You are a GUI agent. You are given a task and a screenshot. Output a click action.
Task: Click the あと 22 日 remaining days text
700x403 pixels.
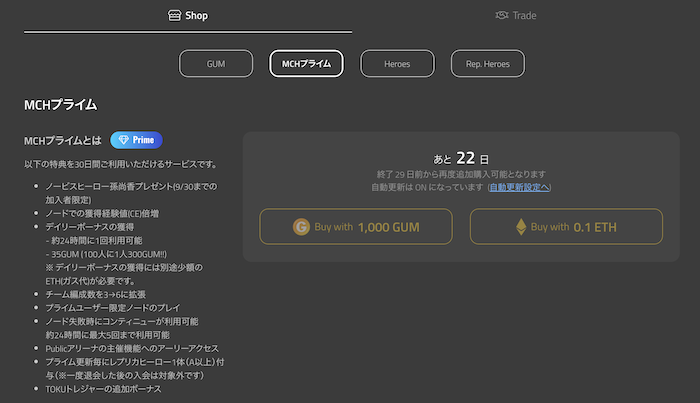[461, 158]
